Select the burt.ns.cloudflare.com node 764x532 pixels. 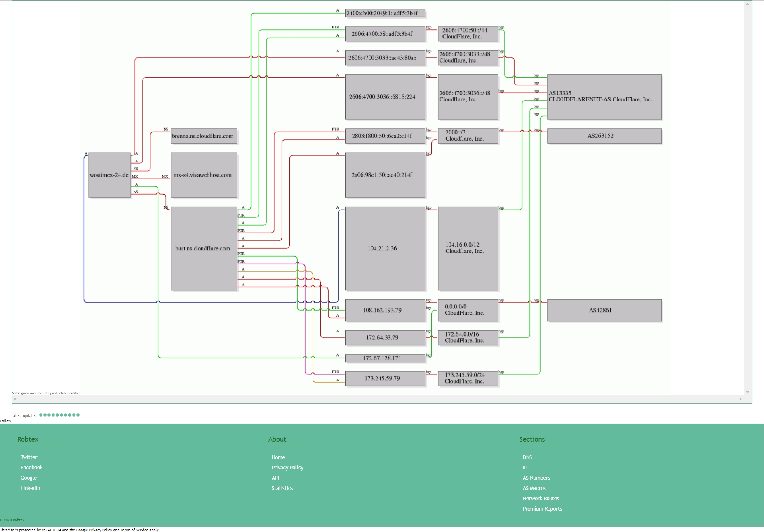click(x=204, y=248)
